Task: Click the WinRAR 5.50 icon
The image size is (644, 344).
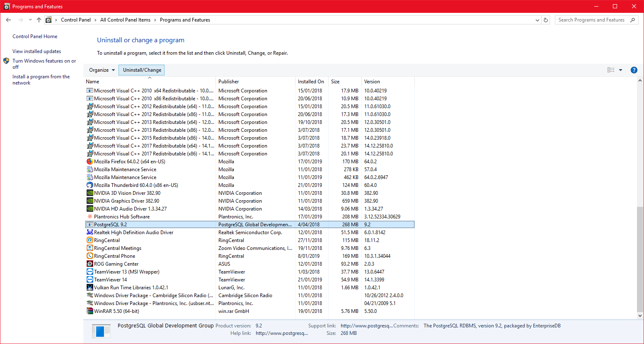Action: pyautogui.click(x=90, y=311)
